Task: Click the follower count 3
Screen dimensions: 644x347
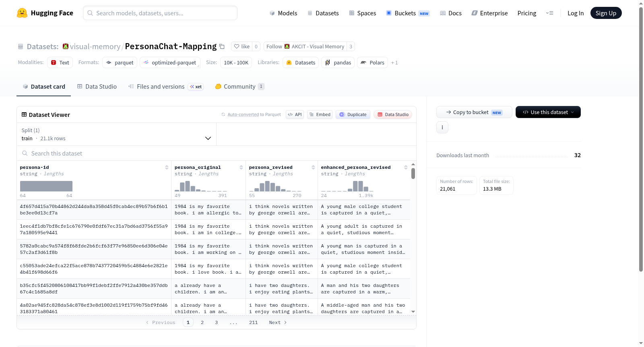Action: pyautogui.click(x=351, y=46)
